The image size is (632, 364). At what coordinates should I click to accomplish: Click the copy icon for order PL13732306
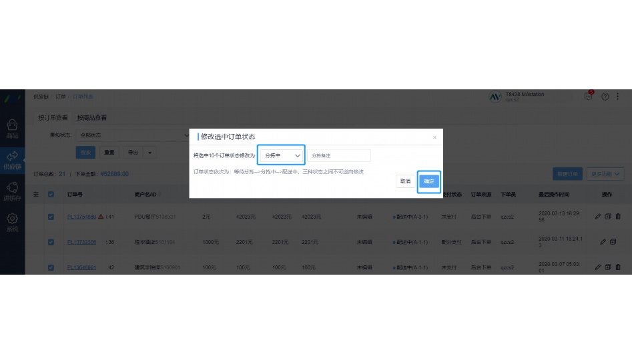tap(612, 241)
